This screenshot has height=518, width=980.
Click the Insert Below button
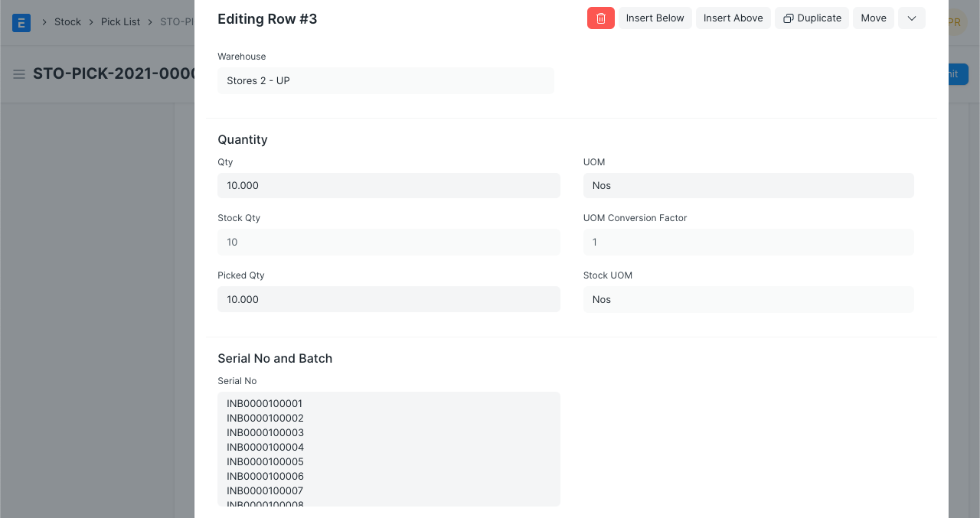pyautogui.click(x=655, y=18)
